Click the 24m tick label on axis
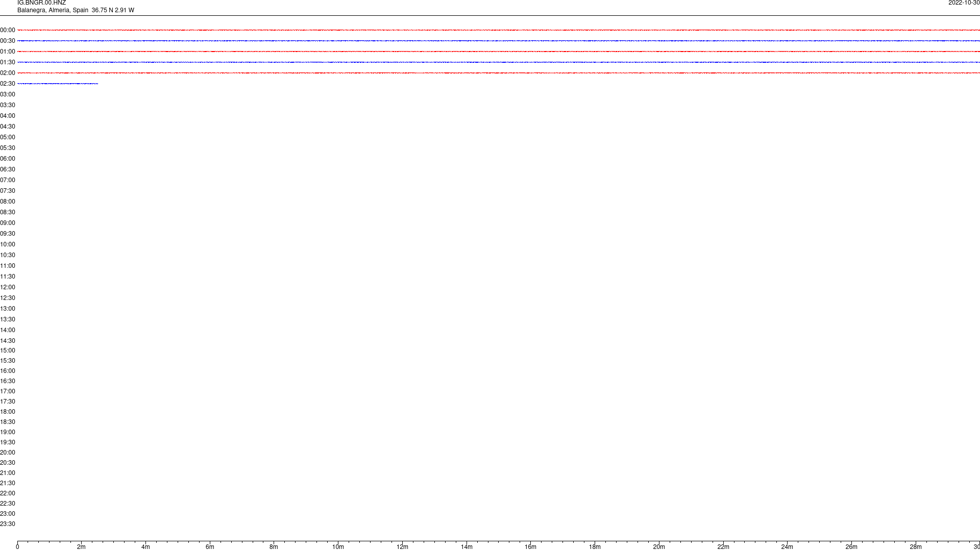Screen dimensions: 980x551 [x=787, y=547]
